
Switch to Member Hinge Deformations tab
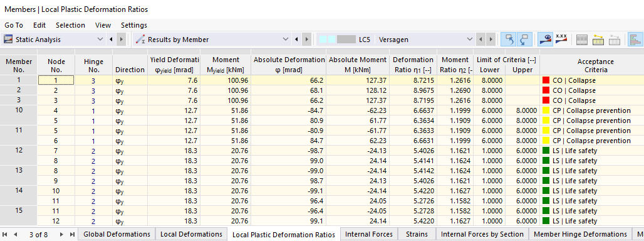tap(579, 234)
